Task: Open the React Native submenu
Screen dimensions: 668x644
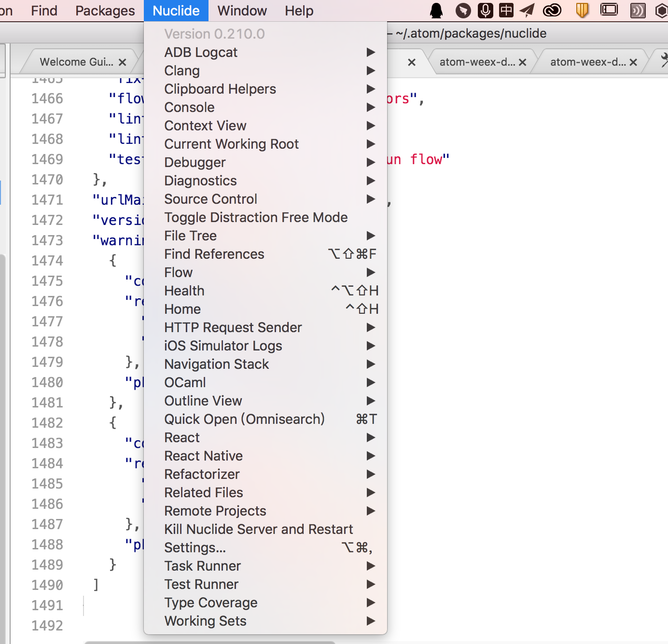Action: [265, 456]
